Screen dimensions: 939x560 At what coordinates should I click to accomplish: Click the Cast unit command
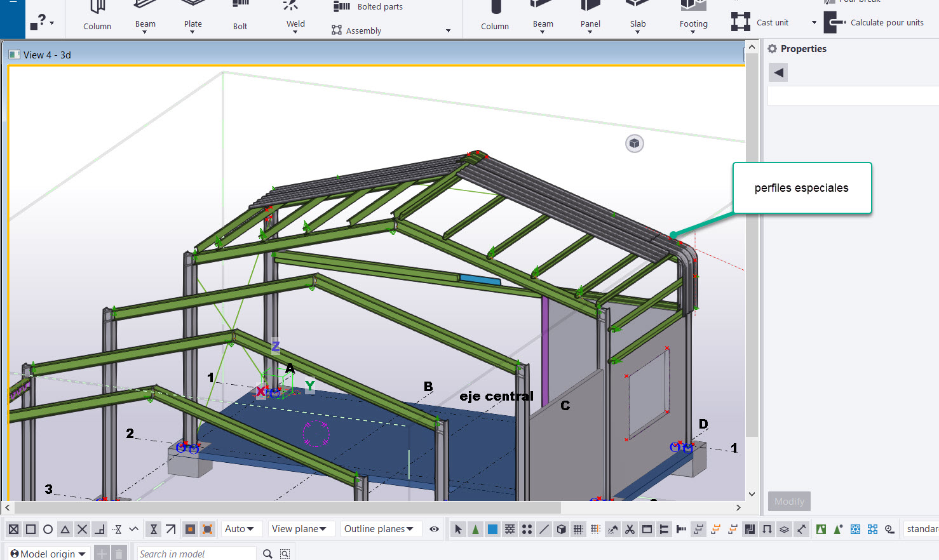[x=760, y=22]
